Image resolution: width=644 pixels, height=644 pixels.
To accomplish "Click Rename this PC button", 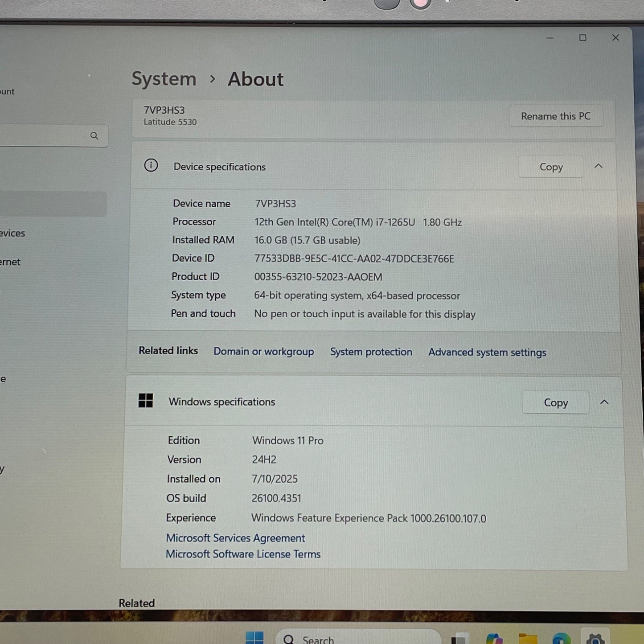I will tap(556, 116).
